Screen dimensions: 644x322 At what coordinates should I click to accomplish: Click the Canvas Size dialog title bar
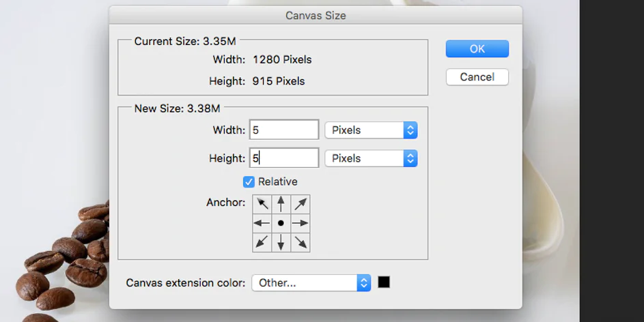click(x=316, y=14)
